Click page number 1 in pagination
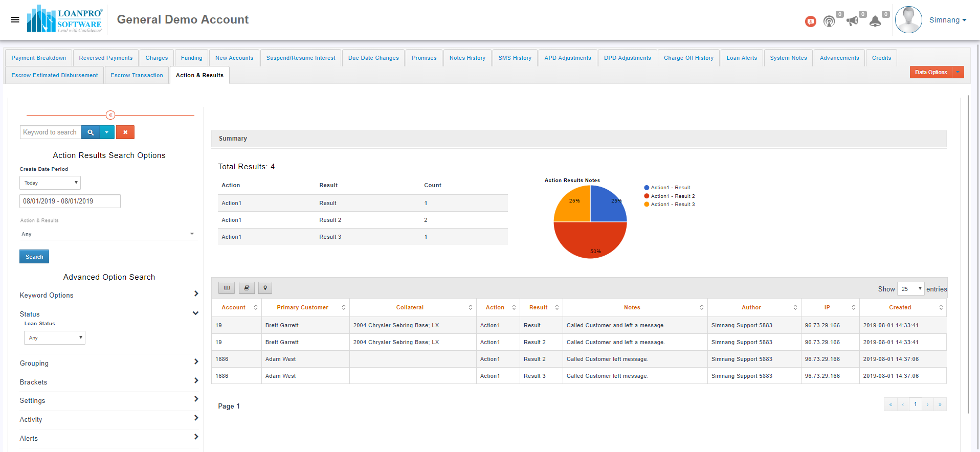The width and height of the screenshot is (980, 452). [916, 404]
